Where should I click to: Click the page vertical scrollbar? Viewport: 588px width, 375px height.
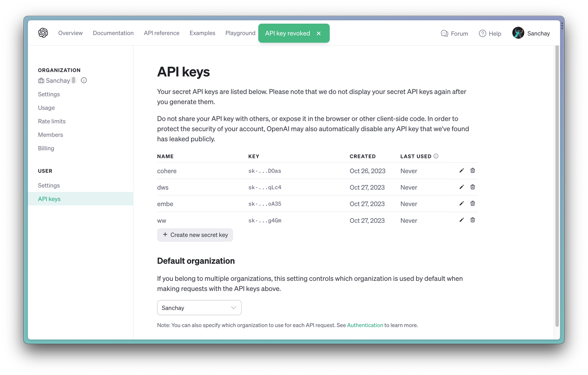click(x=557, y=186)
